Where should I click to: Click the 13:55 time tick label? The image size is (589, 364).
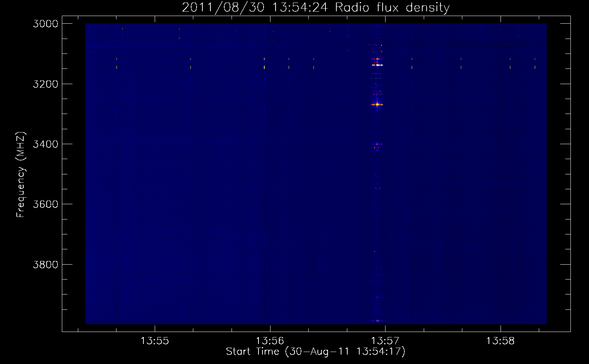pyautogui.click(x=155, y=341)
